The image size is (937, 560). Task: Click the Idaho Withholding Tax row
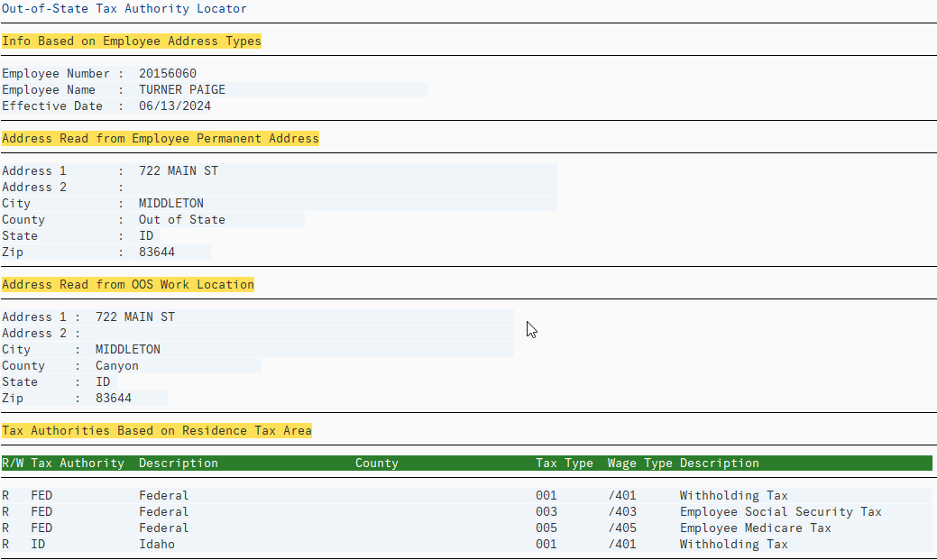pyautogui.click(x=361, y=544)
